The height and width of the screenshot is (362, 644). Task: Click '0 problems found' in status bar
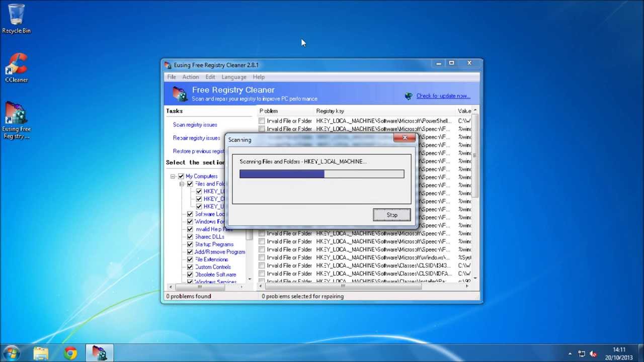point(189,296)
